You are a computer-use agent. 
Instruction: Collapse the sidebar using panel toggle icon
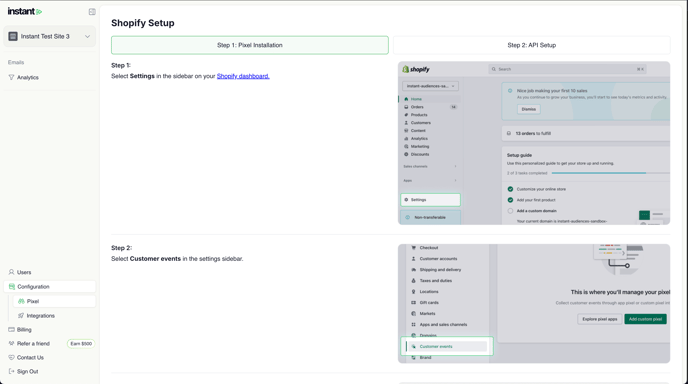[x=92, y=12]
